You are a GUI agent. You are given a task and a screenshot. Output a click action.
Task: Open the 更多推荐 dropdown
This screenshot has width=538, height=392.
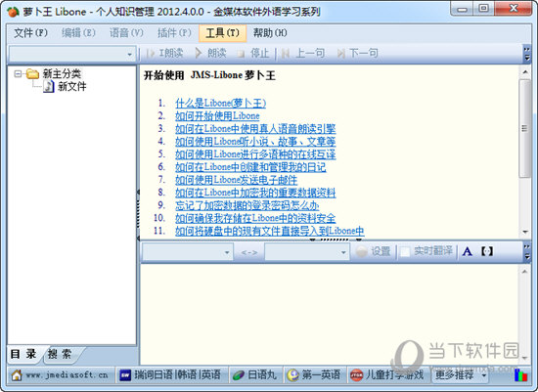[x=461, y=374]
